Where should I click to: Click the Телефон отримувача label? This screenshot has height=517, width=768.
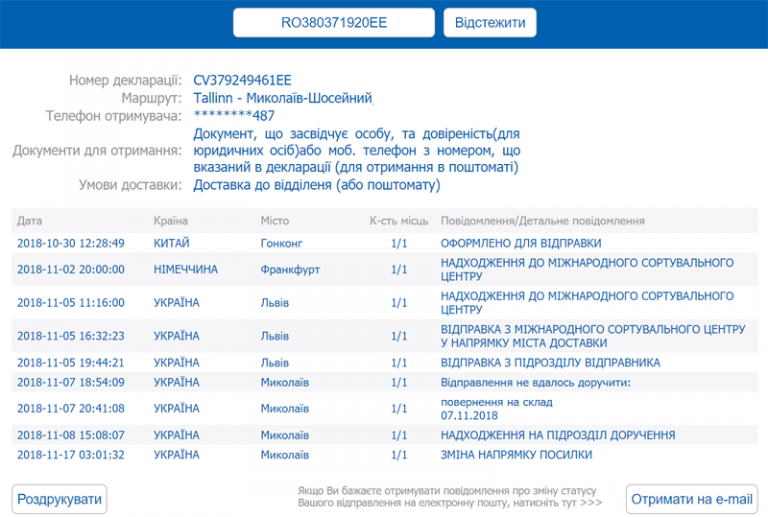(x=114, y=116)
